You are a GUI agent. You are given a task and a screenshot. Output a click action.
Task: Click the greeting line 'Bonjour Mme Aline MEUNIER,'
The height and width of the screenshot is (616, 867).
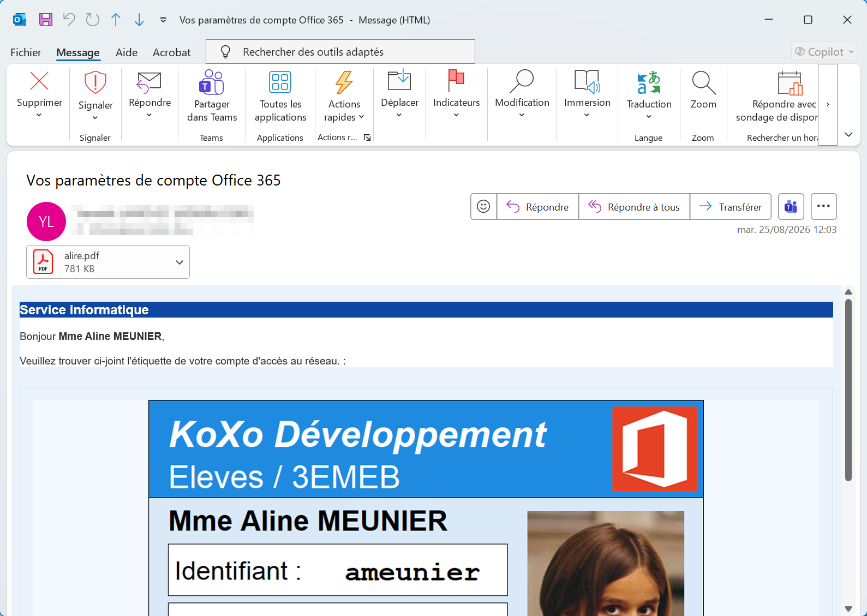92,336
